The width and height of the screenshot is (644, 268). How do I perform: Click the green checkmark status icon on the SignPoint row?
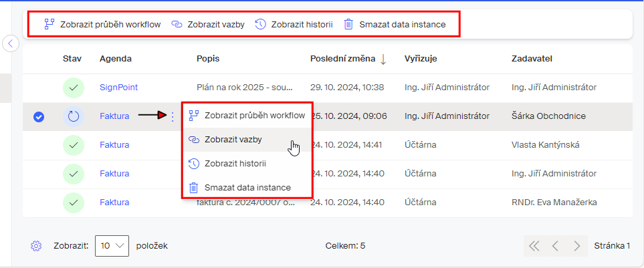coord(74,88)
